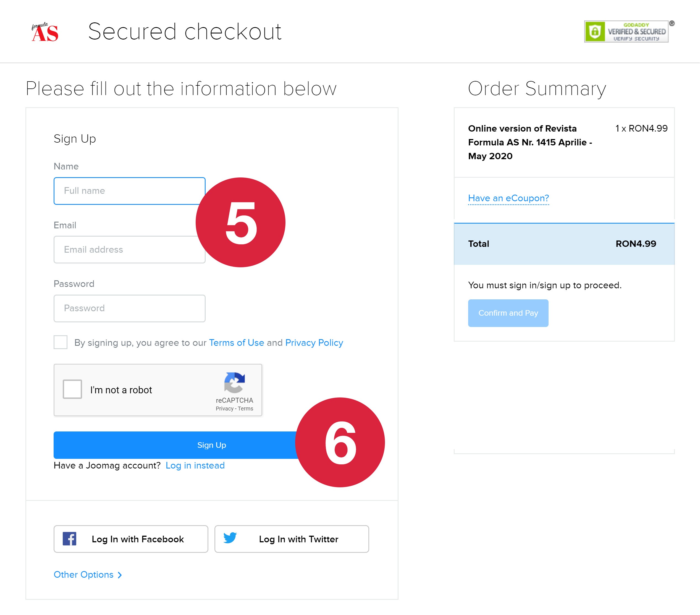The height and width of the screenshot is (615, 700).
Task: Click the Twitter bird icon
Action: coord(230,538)
